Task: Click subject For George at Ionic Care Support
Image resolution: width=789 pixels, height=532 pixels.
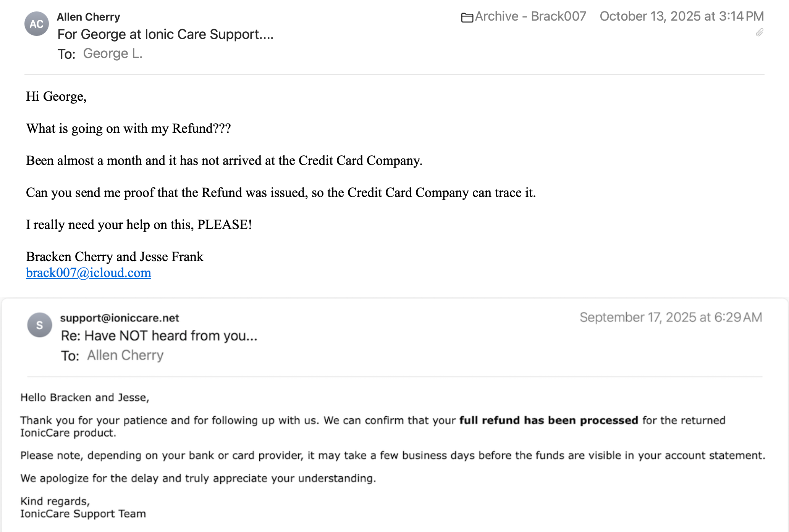Action: point(165,34)
